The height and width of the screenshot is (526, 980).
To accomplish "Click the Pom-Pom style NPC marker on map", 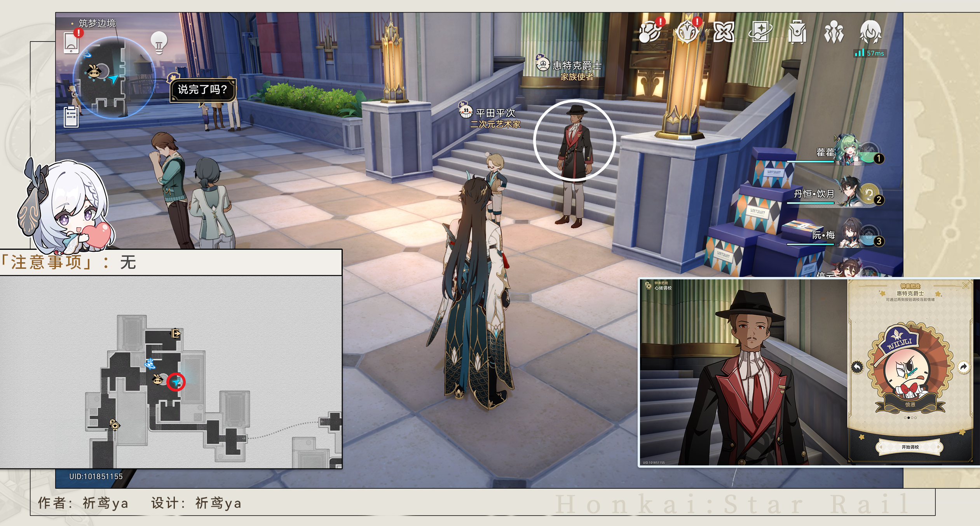I will 157,379.
